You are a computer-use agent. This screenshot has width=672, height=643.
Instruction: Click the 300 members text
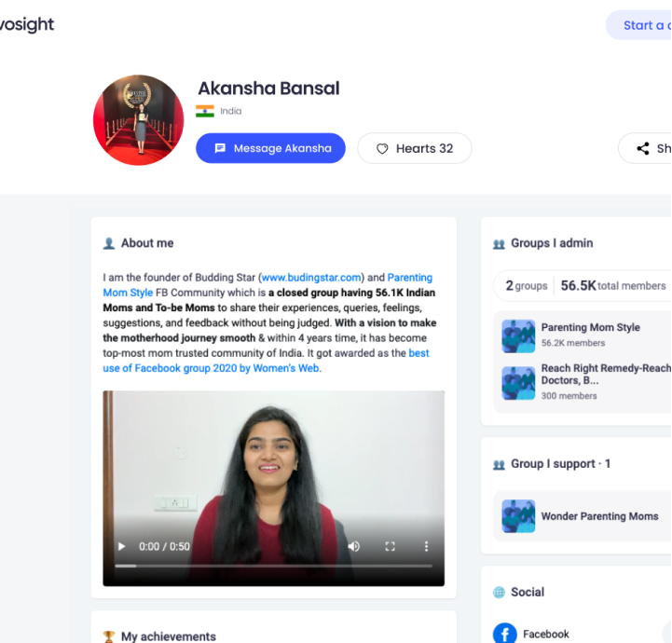tap(569, 396)
